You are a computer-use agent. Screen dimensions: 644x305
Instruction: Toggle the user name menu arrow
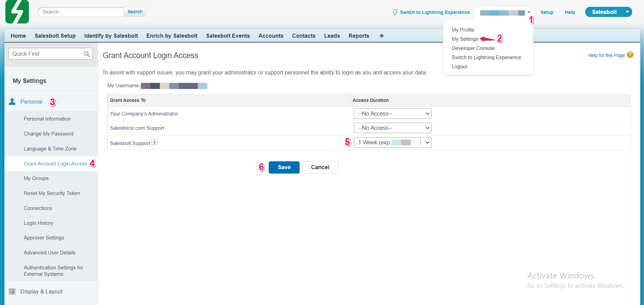tap(529, 12)
